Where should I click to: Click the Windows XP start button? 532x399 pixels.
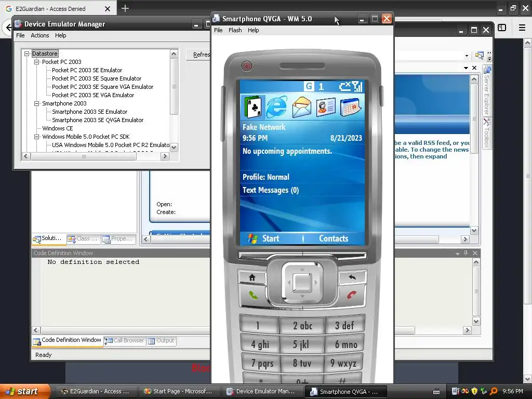pos(24,392)
